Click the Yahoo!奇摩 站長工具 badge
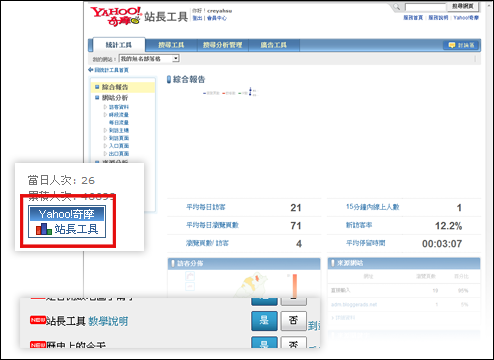 tap(67, 221)
